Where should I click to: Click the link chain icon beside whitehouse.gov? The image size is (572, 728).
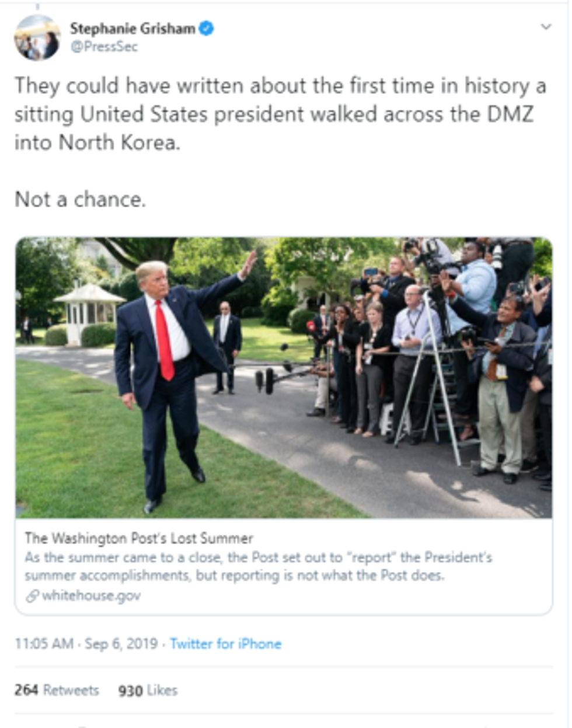(32, 596)
